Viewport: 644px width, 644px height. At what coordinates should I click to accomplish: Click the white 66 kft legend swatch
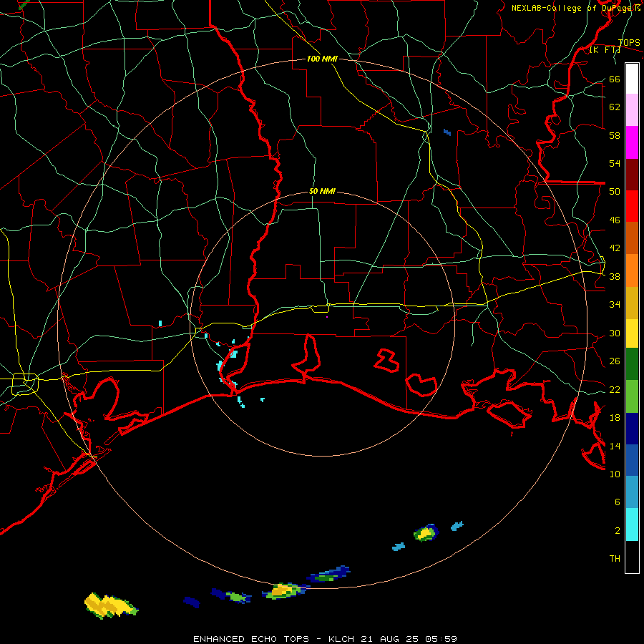point(632,79)
